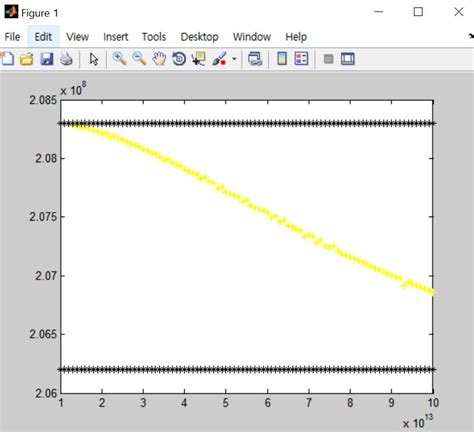This screenshot has height=432, width=474.
Task: Print the figure via printer icon
Action: (x=66, y=59)
